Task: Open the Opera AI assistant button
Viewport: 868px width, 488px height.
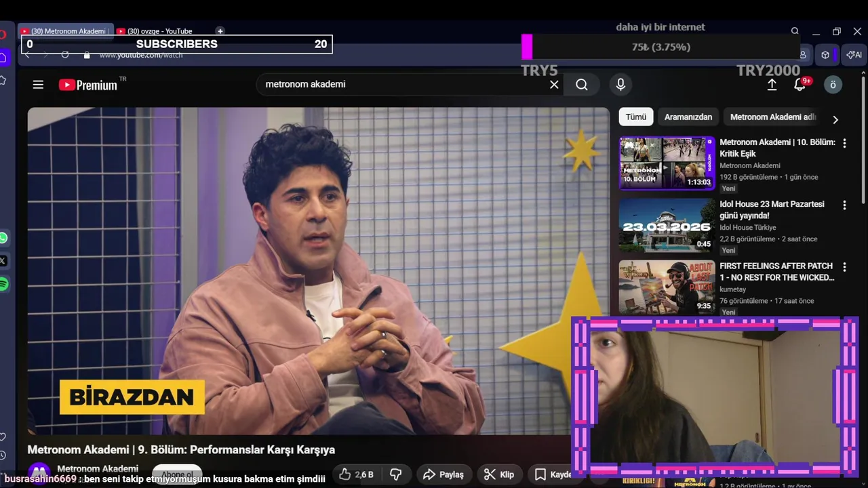Action: (854, 55)
